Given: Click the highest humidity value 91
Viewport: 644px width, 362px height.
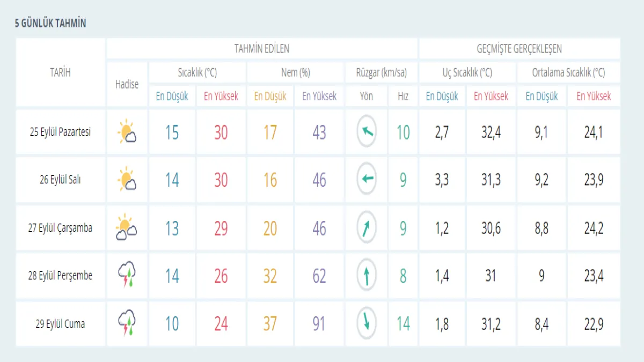Looking at the screenshot, I should point(319,324).
